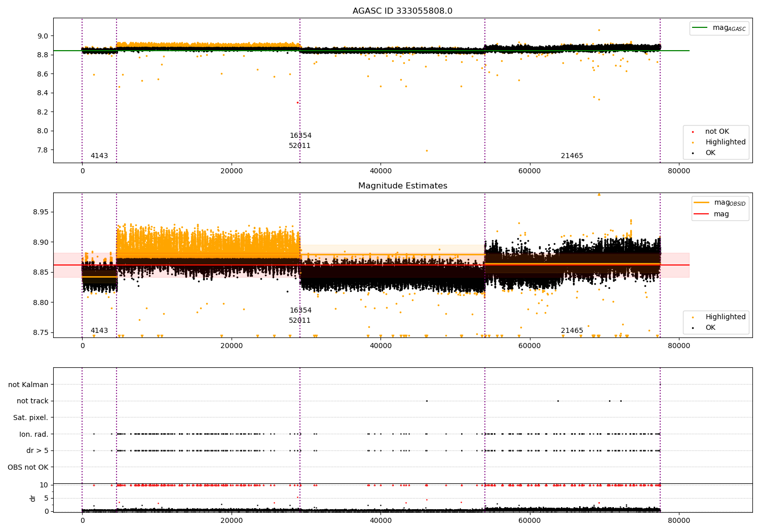This screenshot has width=760, height=532.
Task: Click the red marker beside 'not OK' legend
Action: (693, 132)
